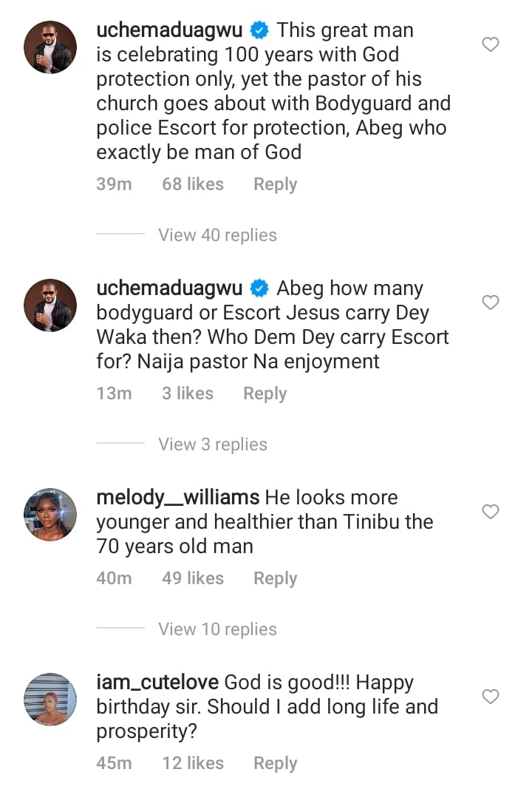Viewport: 532px width, 792px height.
Task: Expand 'View 10 replies' thread
Action: (x=217, y=629)
